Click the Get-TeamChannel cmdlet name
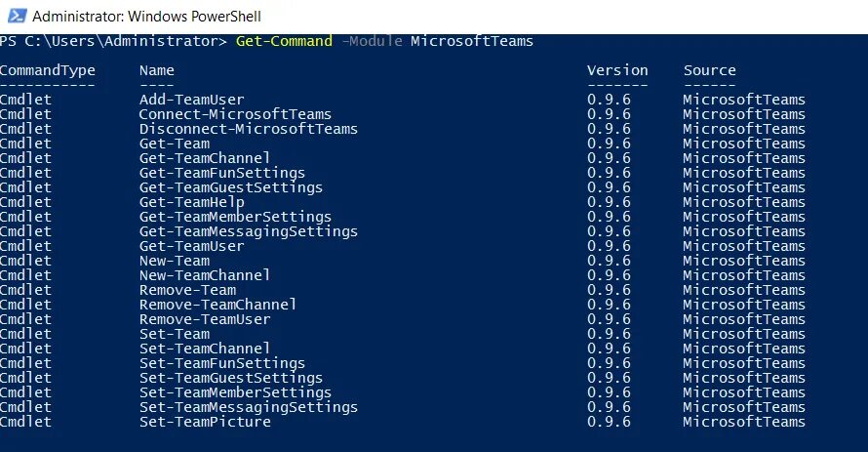 click(205, 158)
